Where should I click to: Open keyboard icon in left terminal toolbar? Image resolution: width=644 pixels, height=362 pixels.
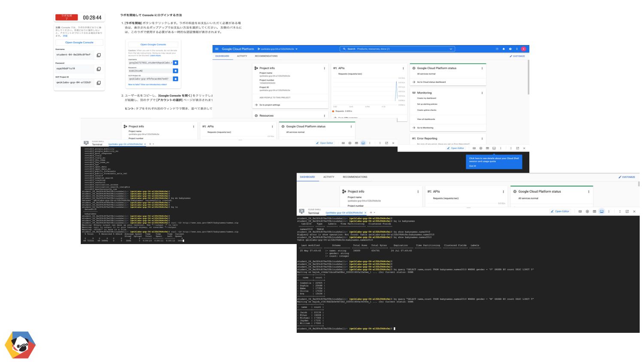click(x=343, y=143)
